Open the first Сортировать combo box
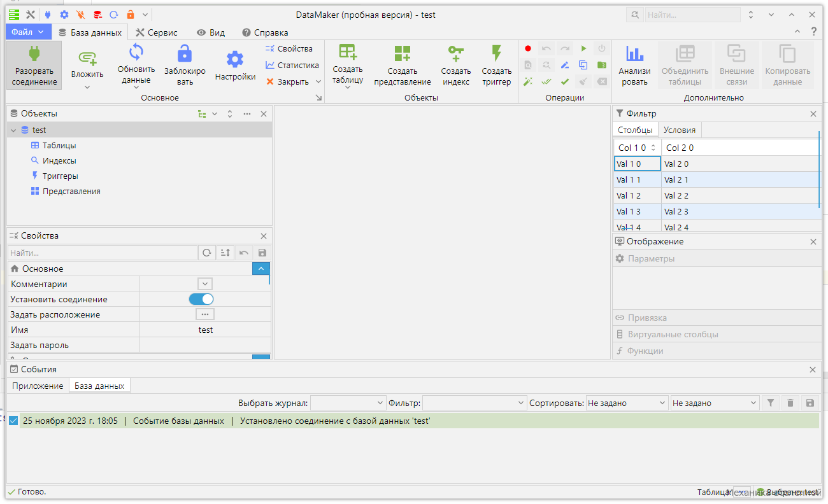 click(627, 403)
